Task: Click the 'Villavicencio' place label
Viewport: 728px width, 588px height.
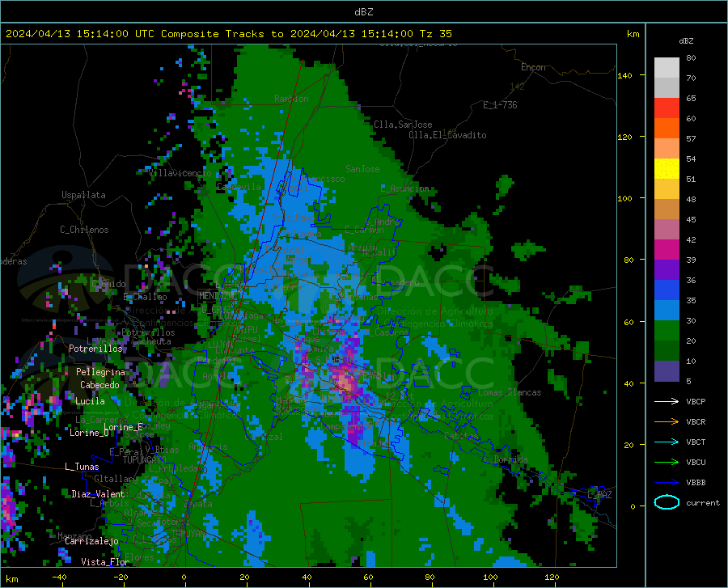Action: click(x=180, y=173)
